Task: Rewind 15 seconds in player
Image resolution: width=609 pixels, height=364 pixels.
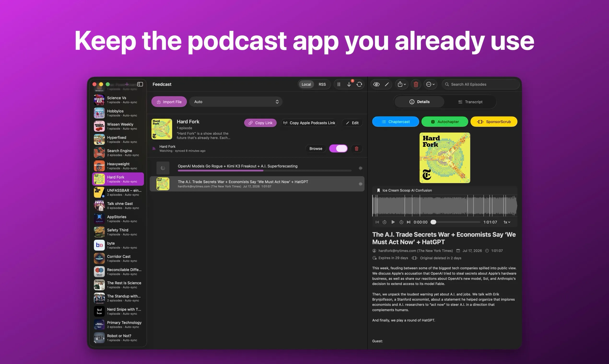Action: [x=385, y=222]
